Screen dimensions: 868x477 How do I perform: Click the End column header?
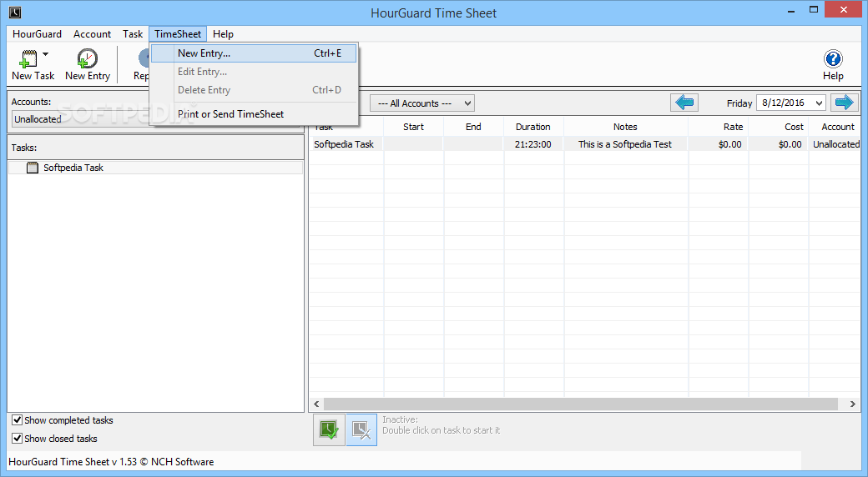473,127
